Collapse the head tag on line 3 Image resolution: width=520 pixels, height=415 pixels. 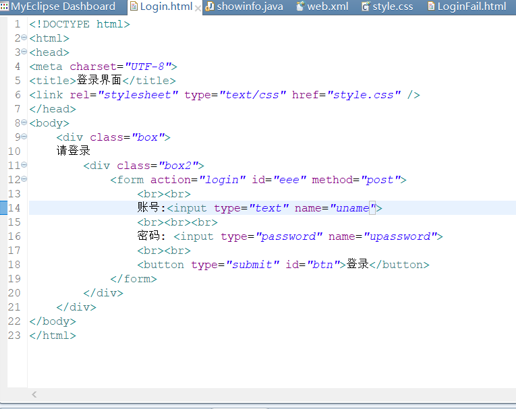(24, 52)
